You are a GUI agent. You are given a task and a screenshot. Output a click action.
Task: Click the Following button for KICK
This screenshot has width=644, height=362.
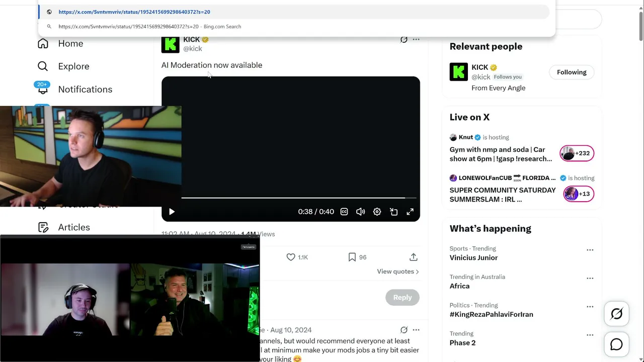572,72
